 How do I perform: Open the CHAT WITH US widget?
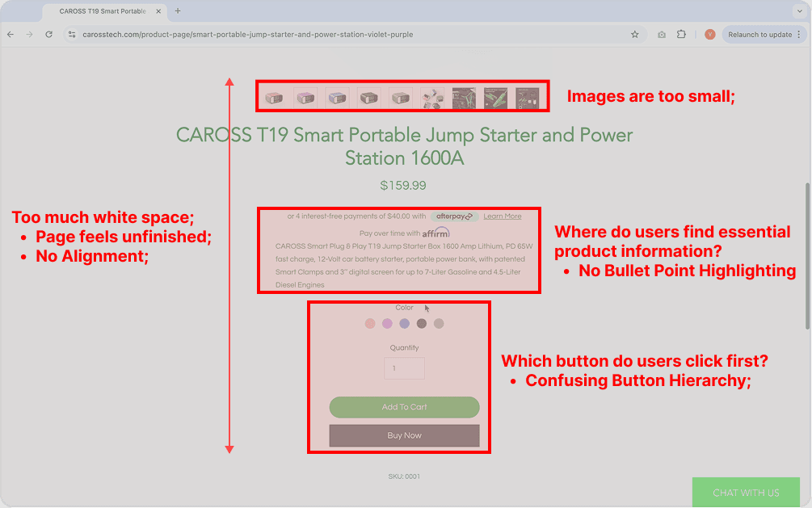[x=746, y=493]
